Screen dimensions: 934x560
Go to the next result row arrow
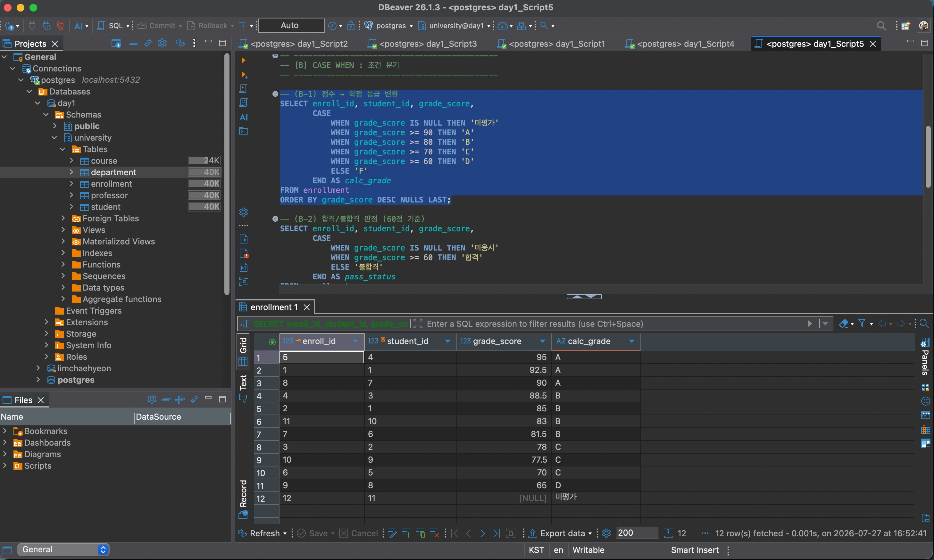[x=482, y=533]
